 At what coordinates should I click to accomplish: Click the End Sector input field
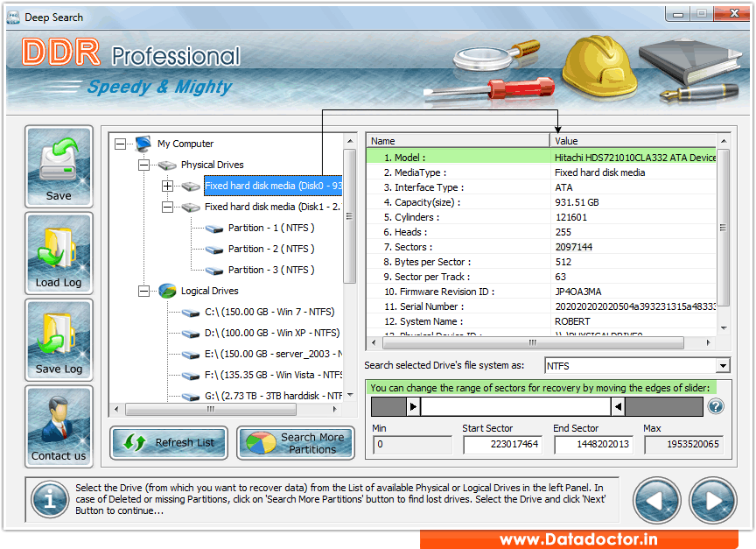pyautogui.click(x=593, y=444)
